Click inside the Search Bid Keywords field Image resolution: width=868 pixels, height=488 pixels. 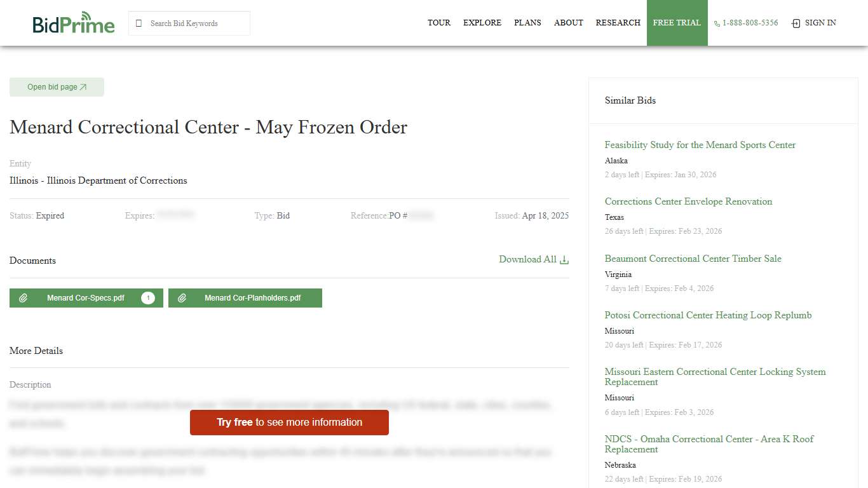coord(191,23)
